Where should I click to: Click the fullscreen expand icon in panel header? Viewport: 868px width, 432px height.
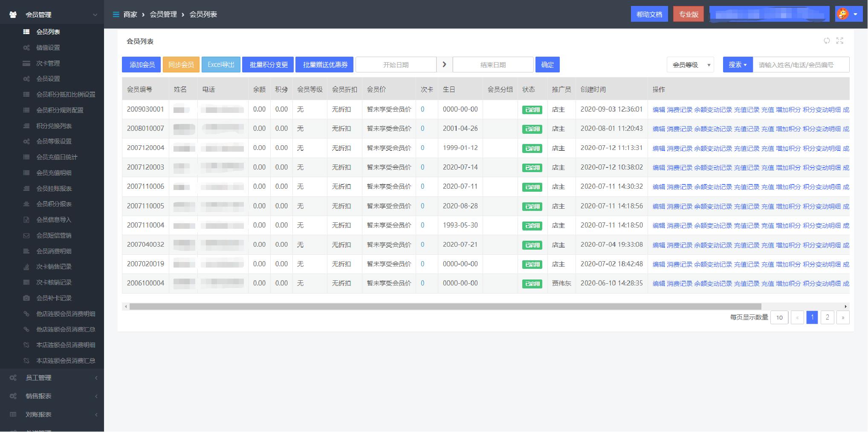tap(839, 41)
